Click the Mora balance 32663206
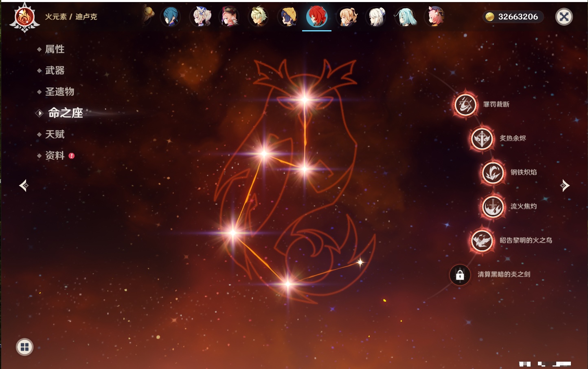The image size is (588, 369). point(518,17)
